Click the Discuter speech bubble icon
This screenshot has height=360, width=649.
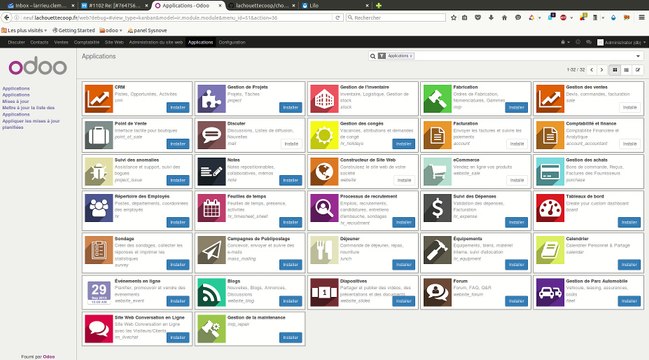pos(212,135)
